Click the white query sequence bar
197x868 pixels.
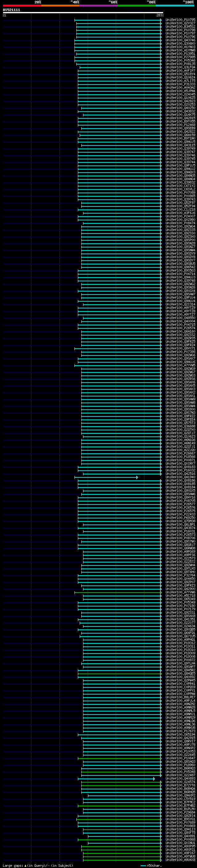(83, 13)
